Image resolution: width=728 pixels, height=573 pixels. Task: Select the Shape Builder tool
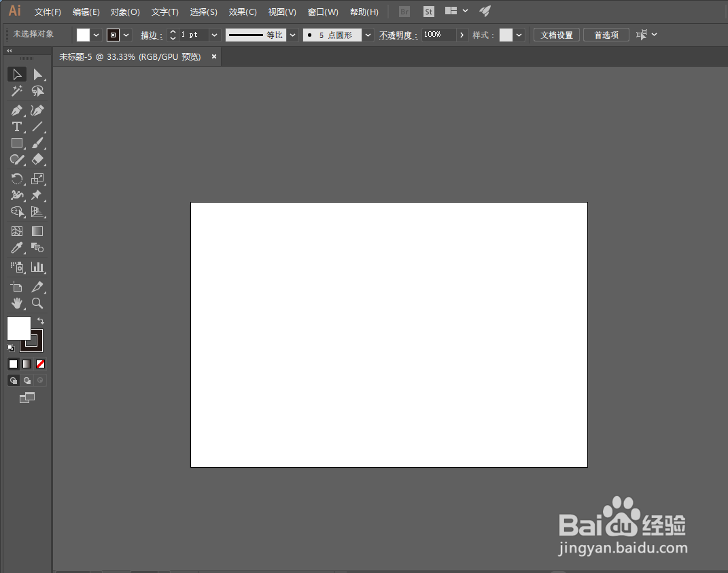tap(17, 212)
